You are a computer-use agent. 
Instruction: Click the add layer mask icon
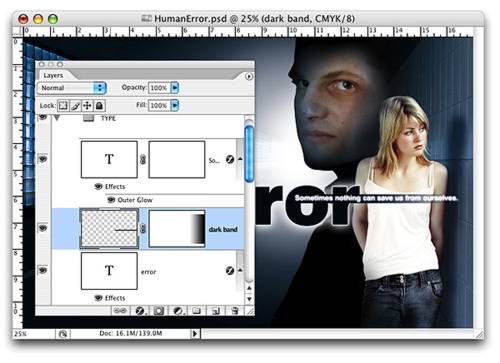pyautogui.click(x=158, y=311)
